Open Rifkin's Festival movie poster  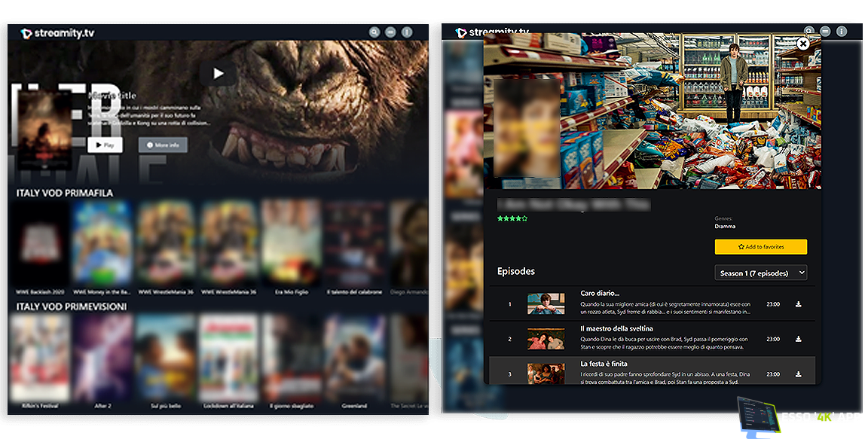39,357
